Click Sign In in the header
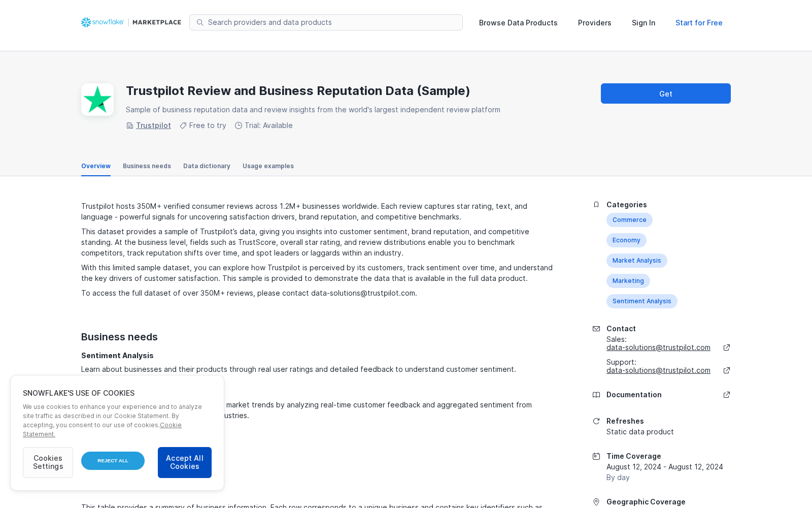This screenshot has width=812, height=508. click(644, 23)
